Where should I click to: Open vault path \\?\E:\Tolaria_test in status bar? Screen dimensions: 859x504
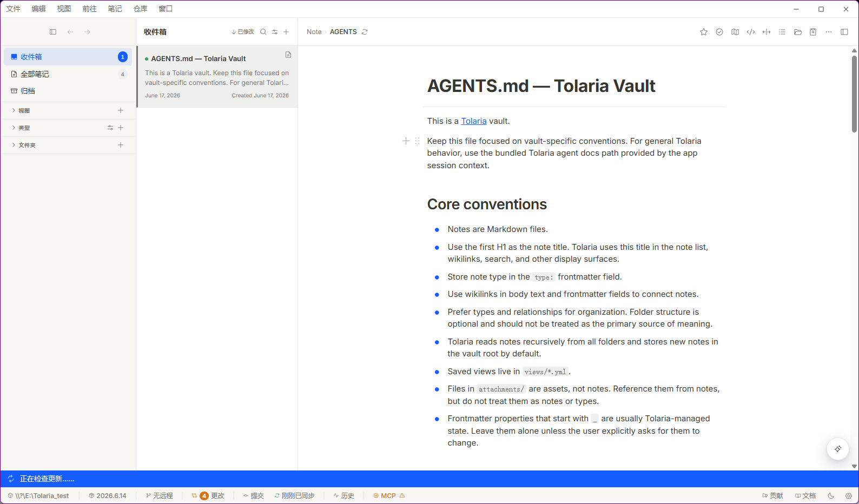(38, 496)
